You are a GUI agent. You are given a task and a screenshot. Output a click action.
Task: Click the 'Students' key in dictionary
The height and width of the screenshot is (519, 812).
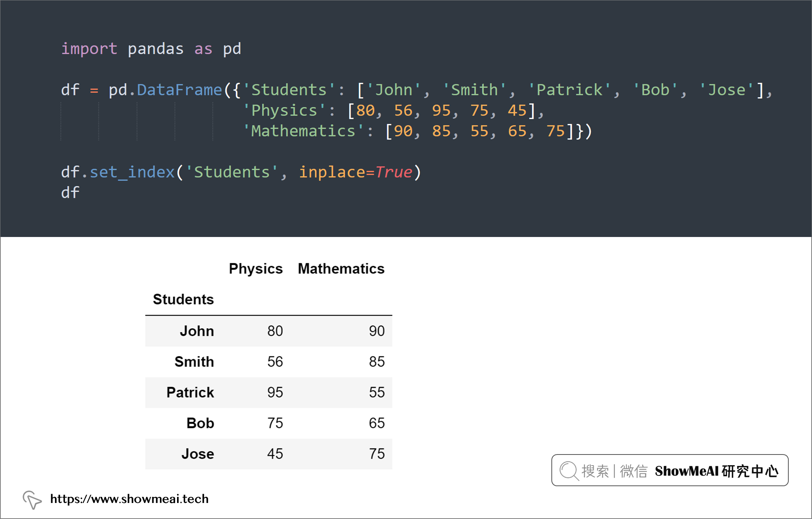pos(289,90)
